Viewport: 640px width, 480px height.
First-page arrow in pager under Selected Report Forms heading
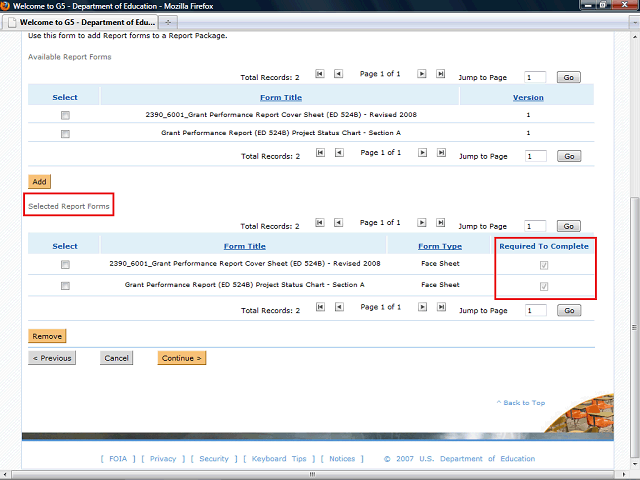(320, 223)
